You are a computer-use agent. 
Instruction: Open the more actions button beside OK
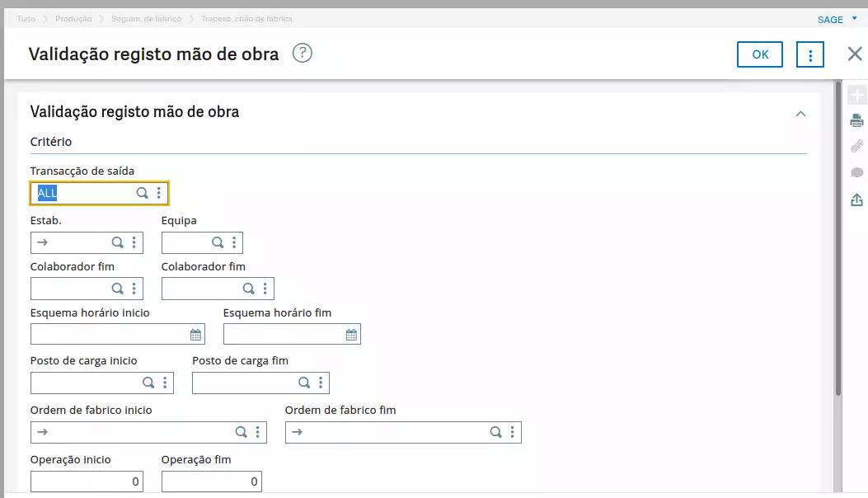810,54
